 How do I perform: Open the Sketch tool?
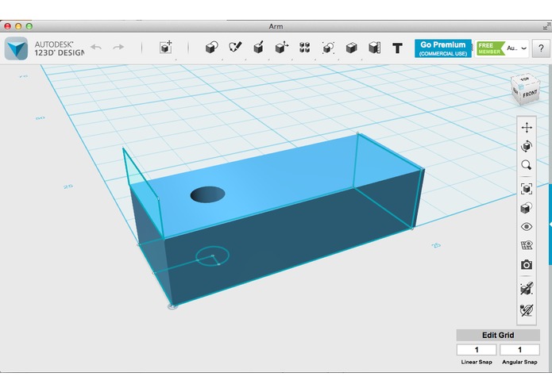pos(235,47)
